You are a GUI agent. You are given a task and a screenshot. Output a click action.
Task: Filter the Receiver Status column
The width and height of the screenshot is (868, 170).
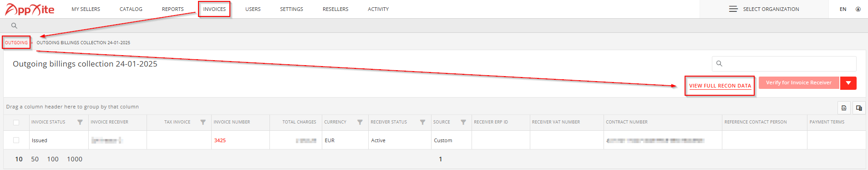(422, 122)
